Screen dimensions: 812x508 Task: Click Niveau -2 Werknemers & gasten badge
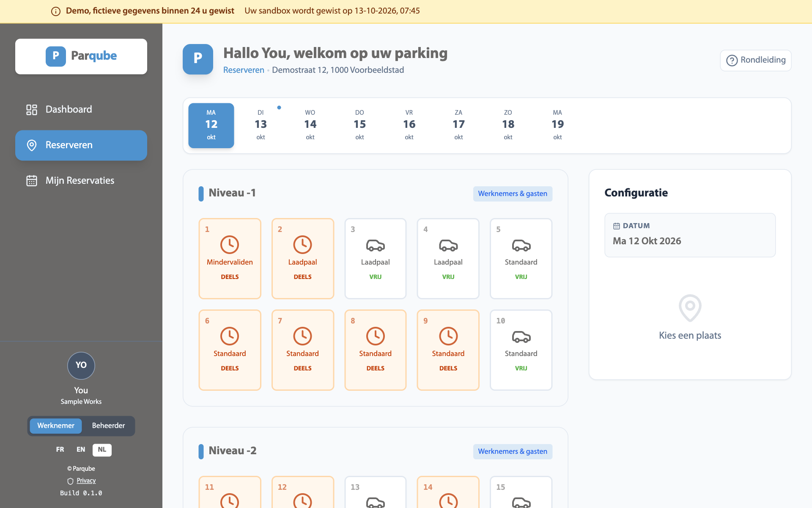[513, 452]
